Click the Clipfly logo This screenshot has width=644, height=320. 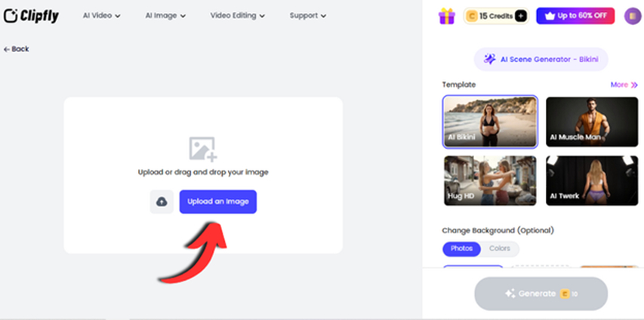31,16
